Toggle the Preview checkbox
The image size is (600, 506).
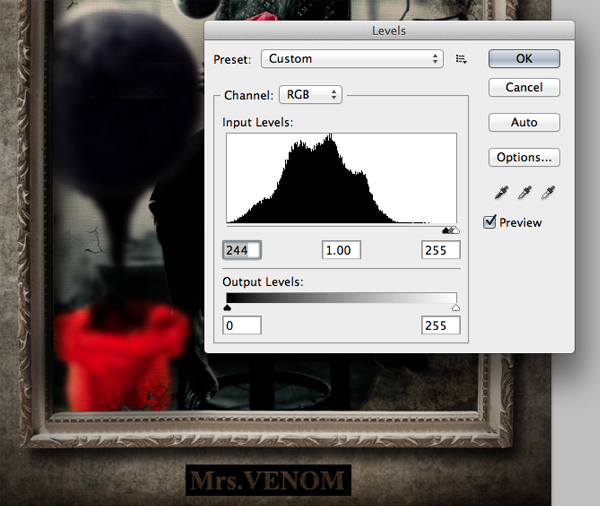[x=489, y=222]
